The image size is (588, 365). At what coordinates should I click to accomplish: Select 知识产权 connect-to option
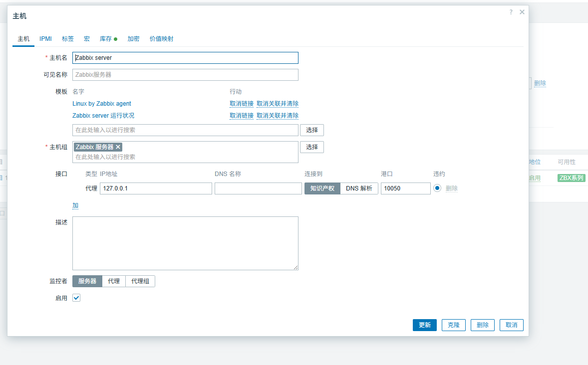click(x=322, y=188)
